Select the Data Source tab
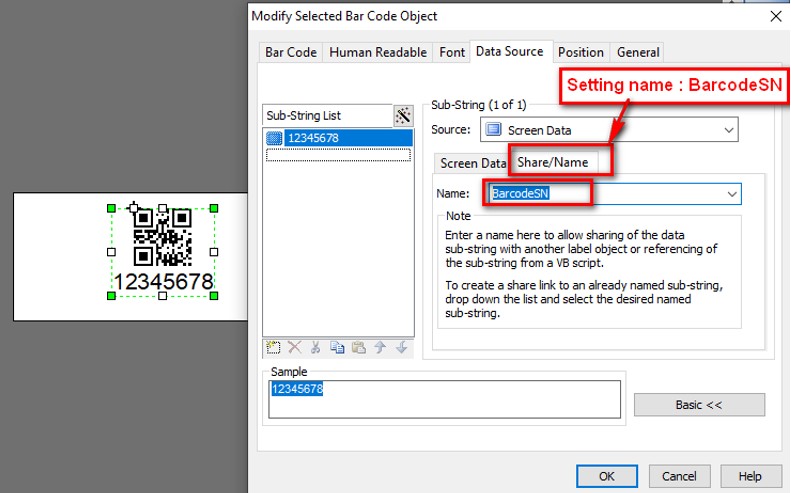 [x=510, y=51]
